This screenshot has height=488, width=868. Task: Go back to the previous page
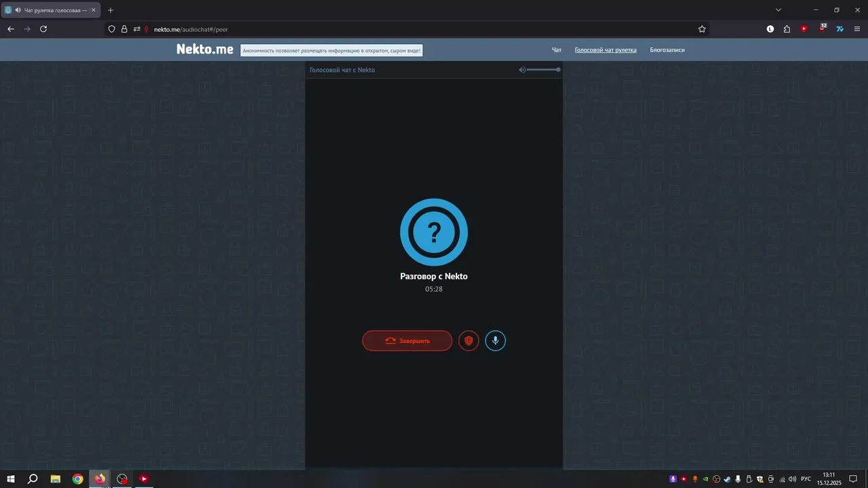click(x=11, y=29)
